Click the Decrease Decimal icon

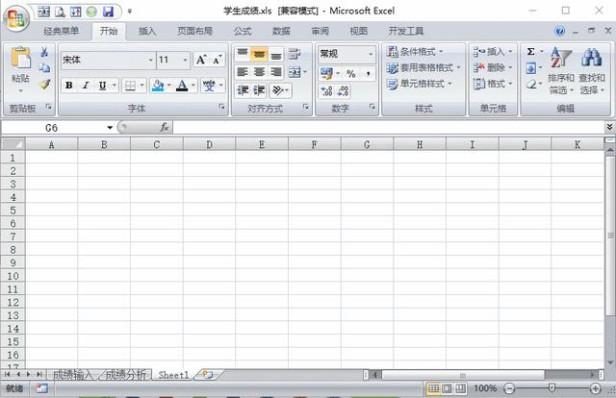pos(343,91)
